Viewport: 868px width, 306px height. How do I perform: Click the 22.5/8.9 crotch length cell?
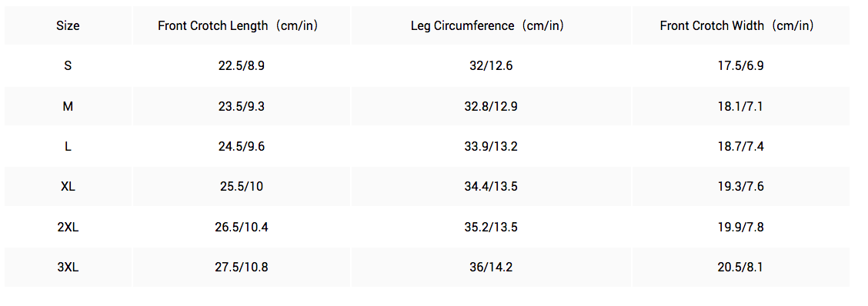(242, 66)
